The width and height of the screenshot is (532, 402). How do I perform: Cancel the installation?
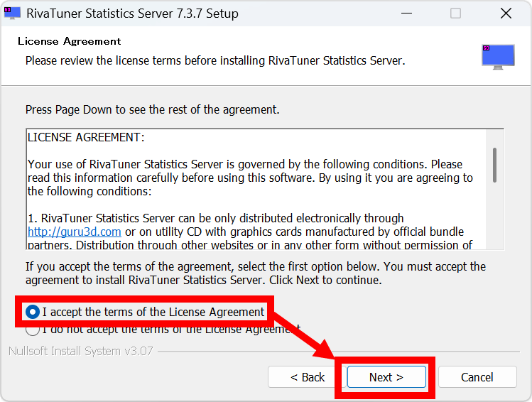coord(477,377)
